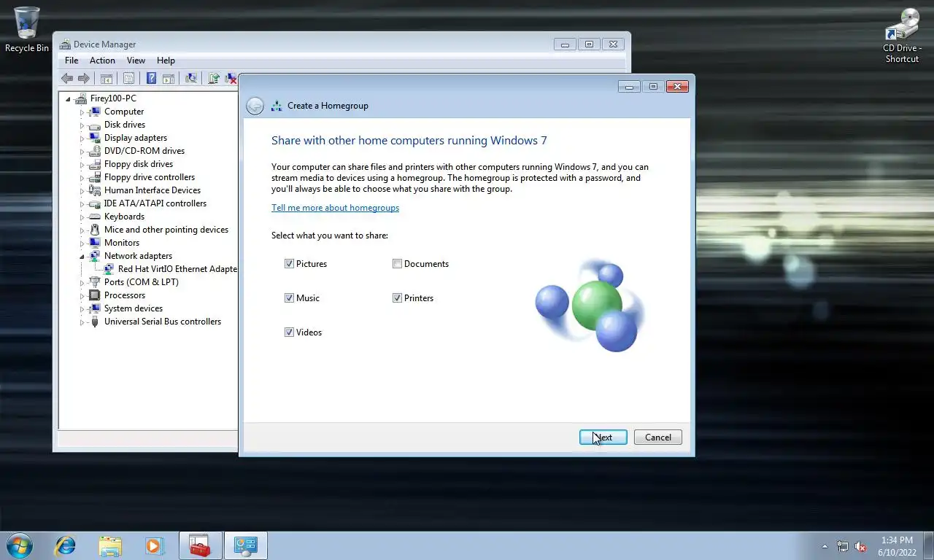Screen dimensions: 934x560
Task: Click the Device Manager title bar text
Action: (104, 44)
